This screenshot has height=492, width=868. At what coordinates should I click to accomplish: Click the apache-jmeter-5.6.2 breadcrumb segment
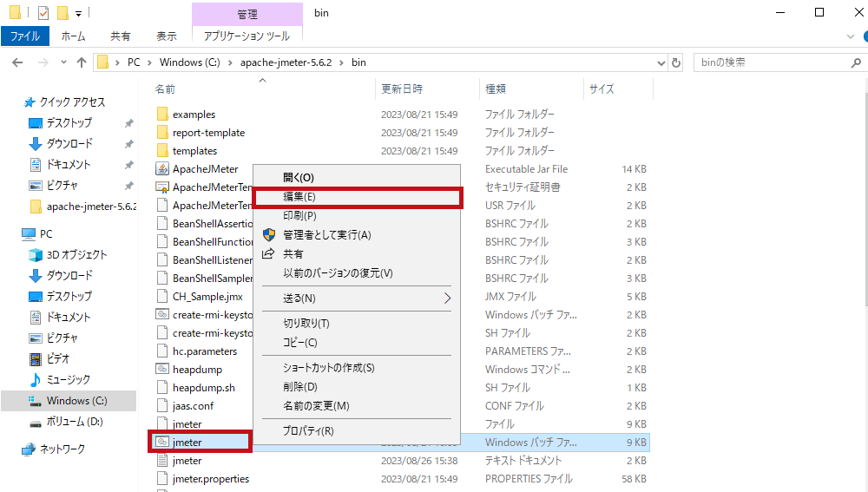click(x=286, y=62)
